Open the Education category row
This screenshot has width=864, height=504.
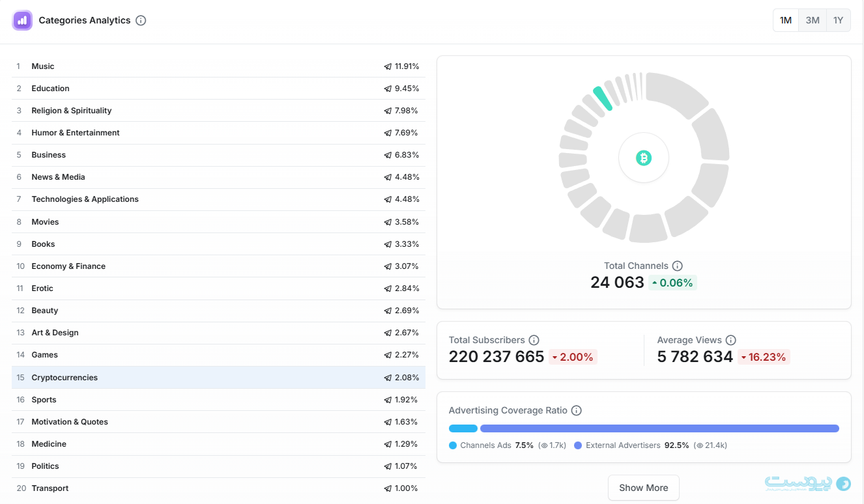pyautogui.click(x=50, y=89)
